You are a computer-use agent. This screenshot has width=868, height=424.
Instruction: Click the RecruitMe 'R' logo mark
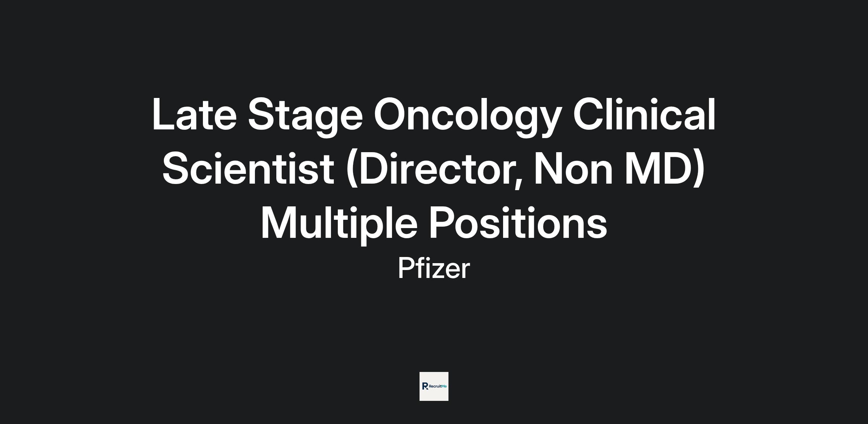click(425, 386)
